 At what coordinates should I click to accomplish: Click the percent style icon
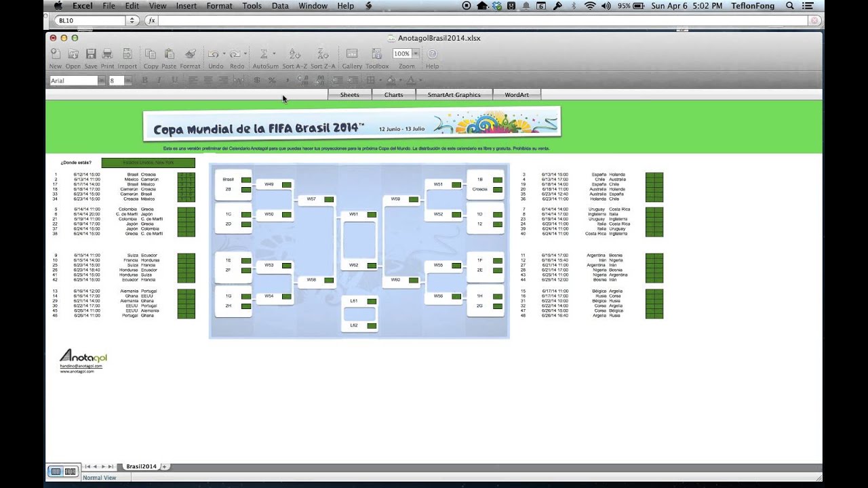click(272, 80)
